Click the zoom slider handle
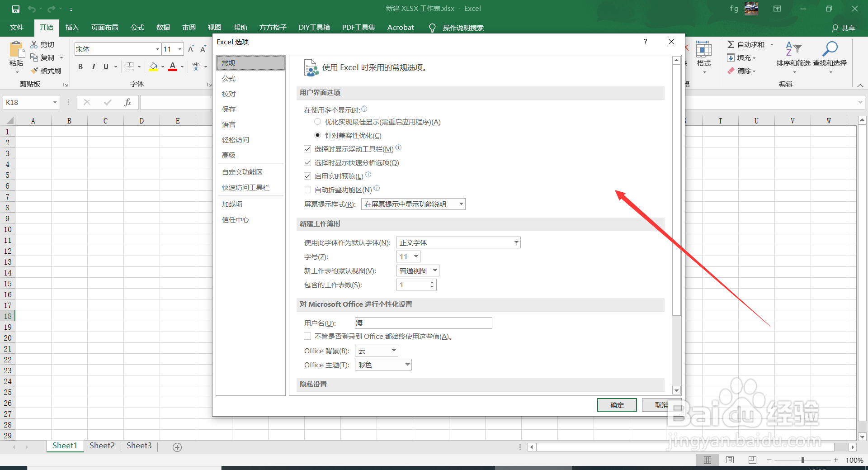The image size is (868, 470). (803, 460)
